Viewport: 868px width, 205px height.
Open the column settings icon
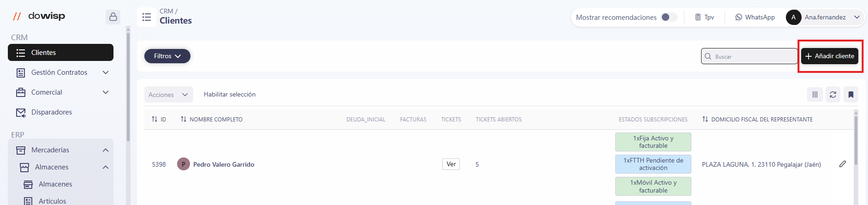click(x=815, y=95)
